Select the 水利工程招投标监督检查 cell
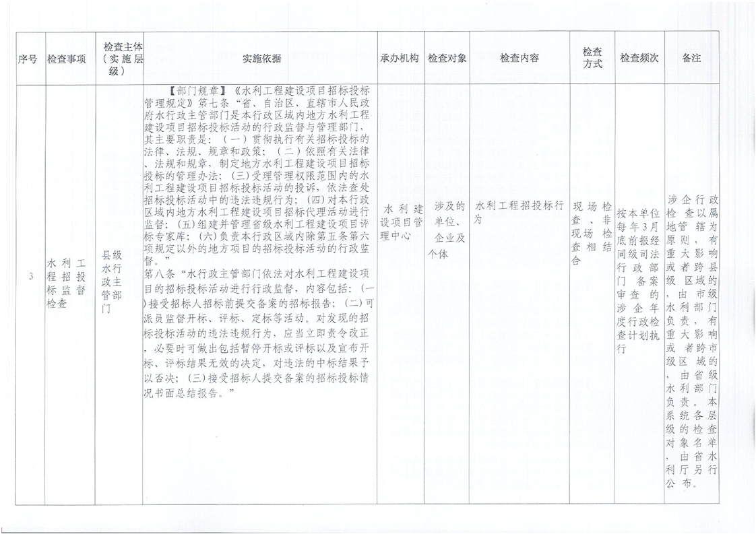 coord(66,281)
